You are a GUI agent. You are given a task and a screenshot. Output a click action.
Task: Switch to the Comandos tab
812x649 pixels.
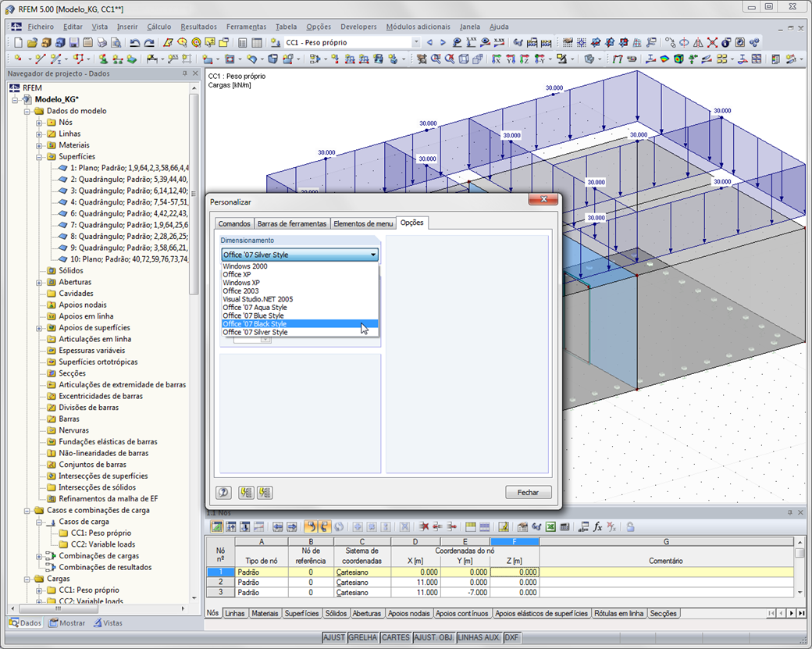(233, 223)
